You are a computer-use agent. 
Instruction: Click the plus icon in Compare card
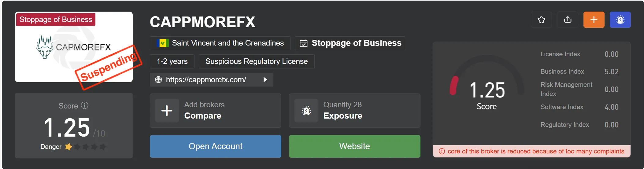pos(167,111)
